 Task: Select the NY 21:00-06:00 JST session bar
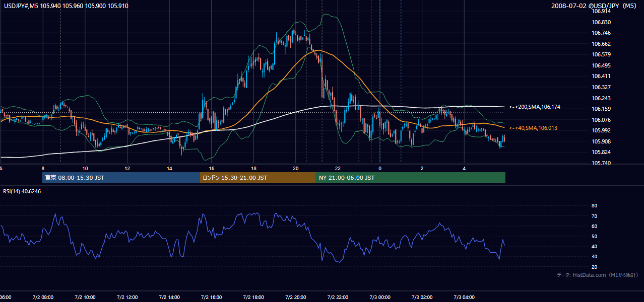tap(411, 178)
